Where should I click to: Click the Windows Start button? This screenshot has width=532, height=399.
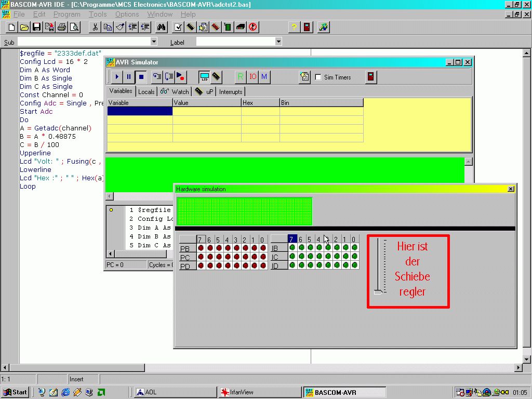(x=15, y=392)
